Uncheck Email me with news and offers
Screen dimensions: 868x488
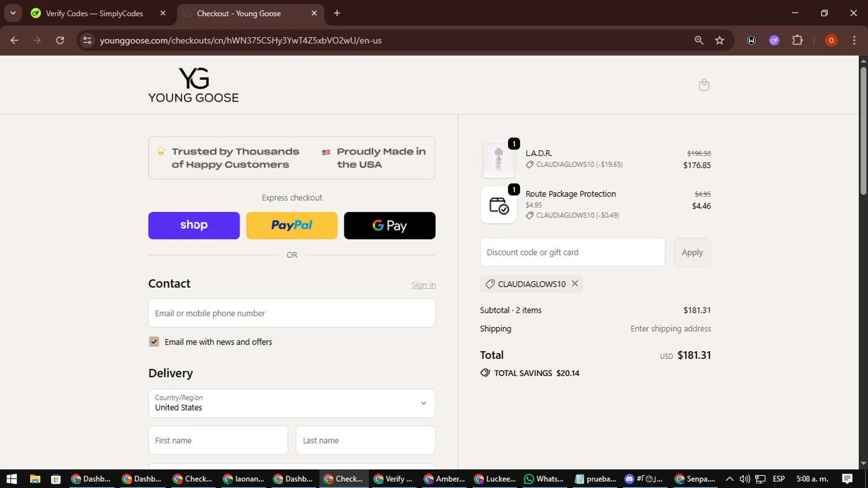154,342
